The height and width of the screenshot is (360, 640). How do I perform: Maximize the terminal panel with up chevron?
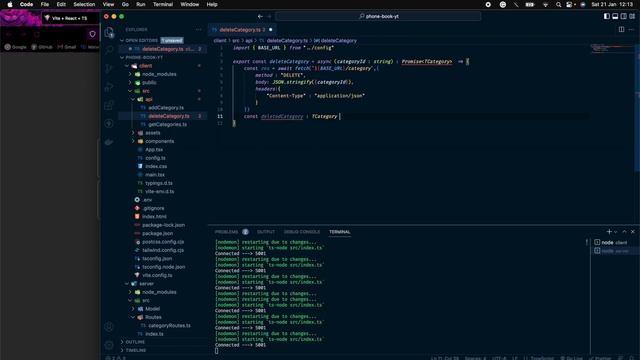(x=624, y=231)
